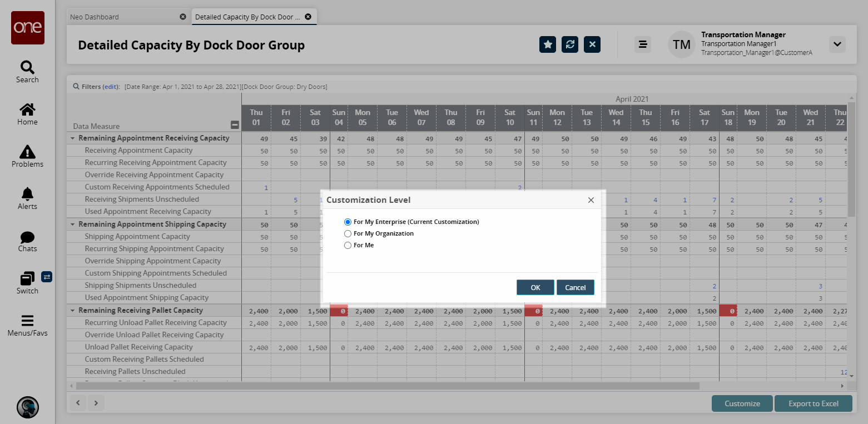Click the Search icon in the sidebar
The image size is (868, 424).
[27, 68]
